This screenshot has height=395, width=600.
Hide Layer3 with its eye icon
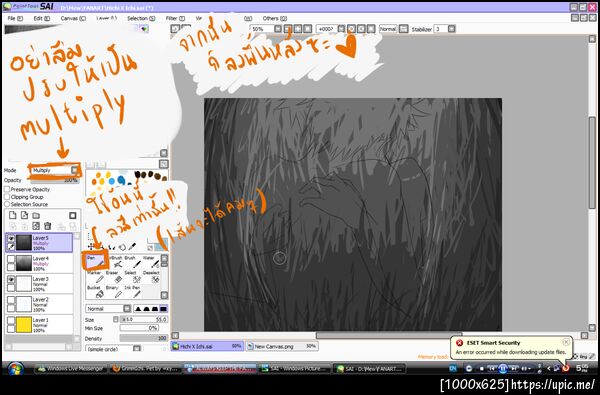pyautogui.click(x=11, y=280)
